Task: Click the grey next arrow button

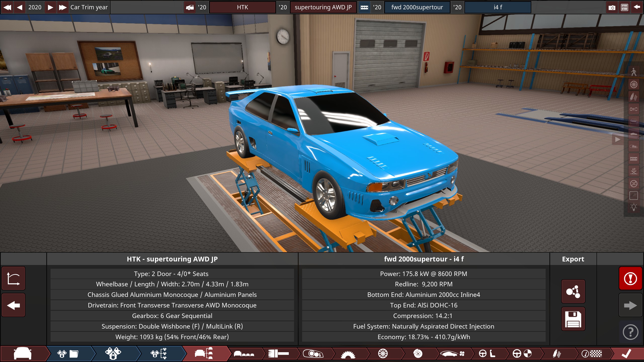Action: click(x=630, y=305)
